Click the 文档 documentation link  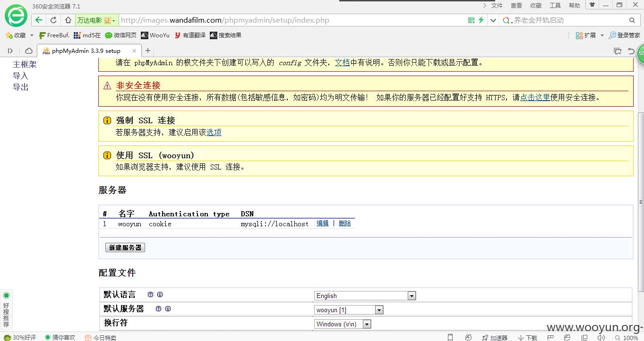(342, 62)
